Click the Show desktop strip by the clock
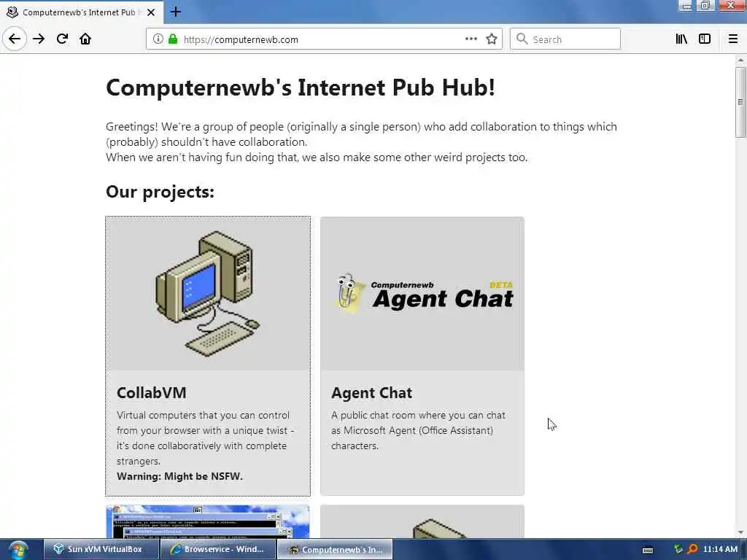The width and height of the screenshot is (747, 560). click(x=743, y=549)
